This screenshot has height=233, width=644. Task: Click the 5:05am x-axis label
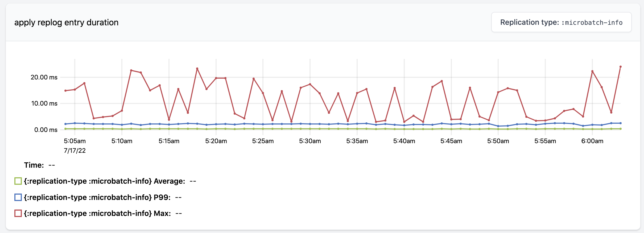(x=75, y=141)
